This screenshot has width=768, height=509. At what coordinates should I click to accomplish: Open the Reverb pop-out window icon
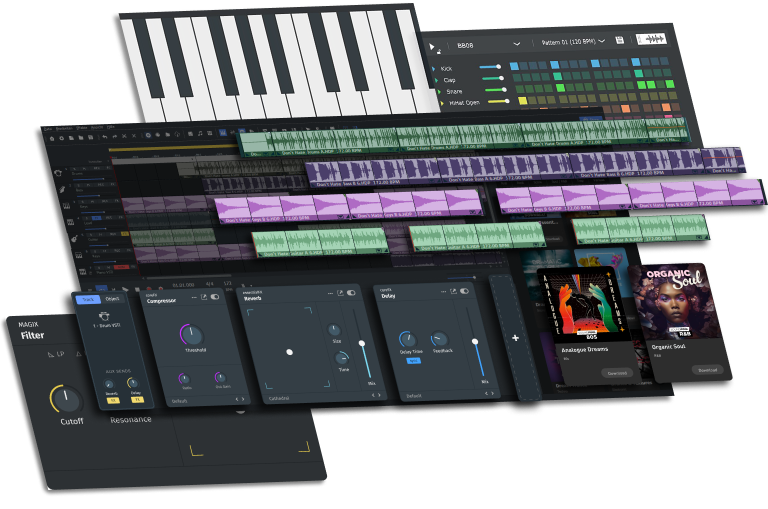340,293
